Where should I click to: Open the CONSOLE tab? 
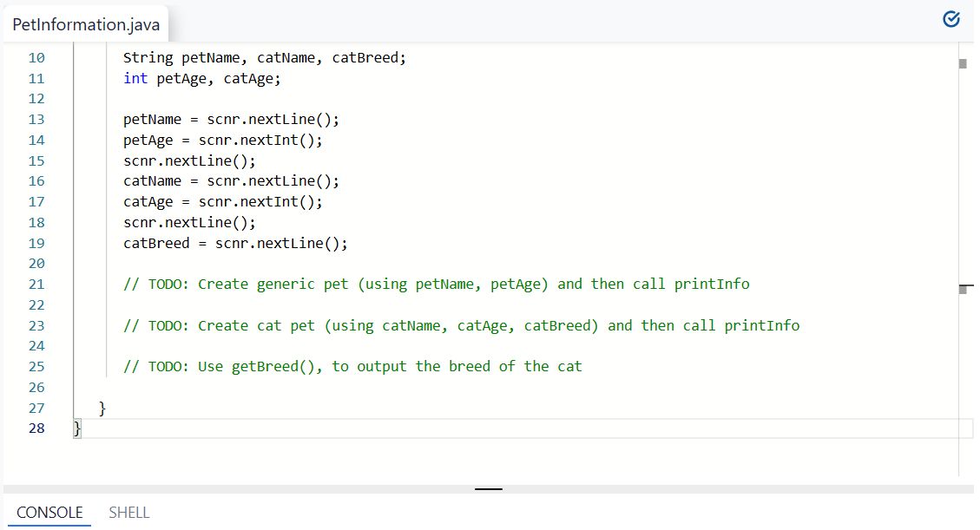[x=49, y=512]
